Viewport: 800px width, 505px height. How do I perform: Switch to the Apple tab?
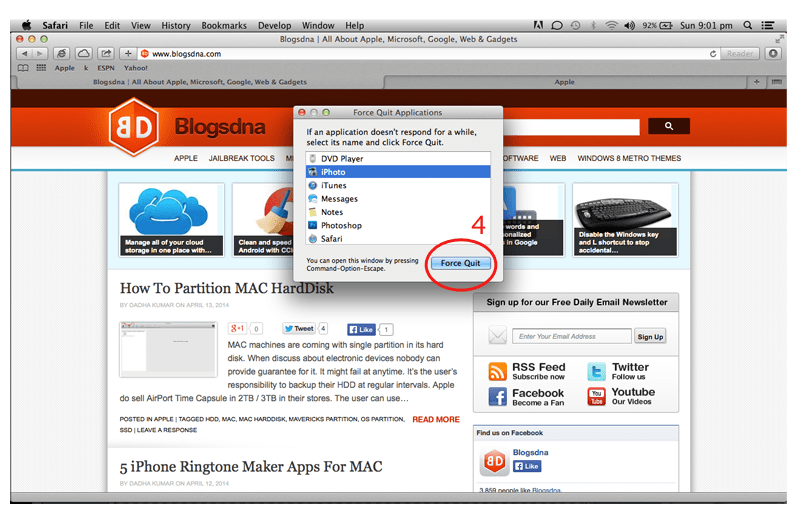(564, 82)
